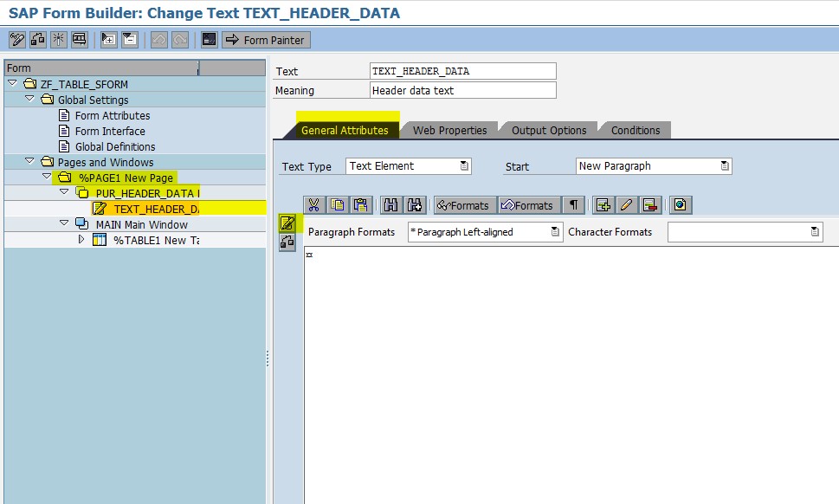Open the Form Painter
Screen dimensions: 839x504
click(x=266, y=40)
